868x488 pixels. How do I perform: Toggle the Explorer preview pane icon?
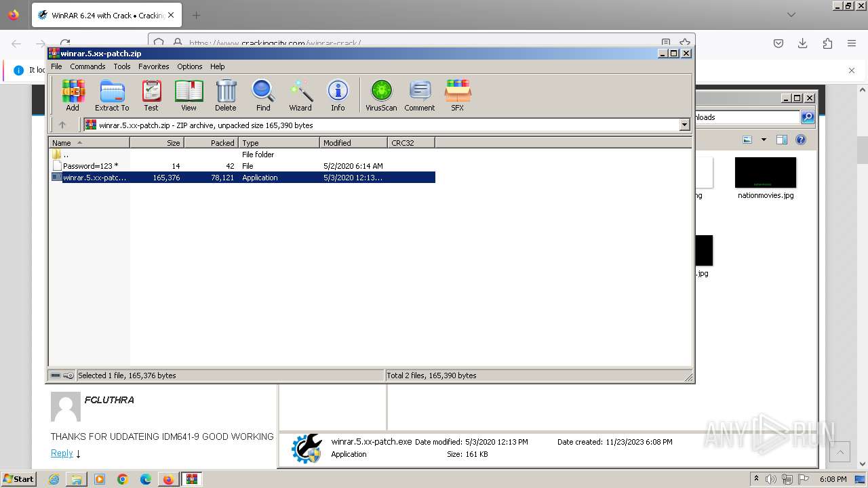pyautogui.click(x=782, y=140)
